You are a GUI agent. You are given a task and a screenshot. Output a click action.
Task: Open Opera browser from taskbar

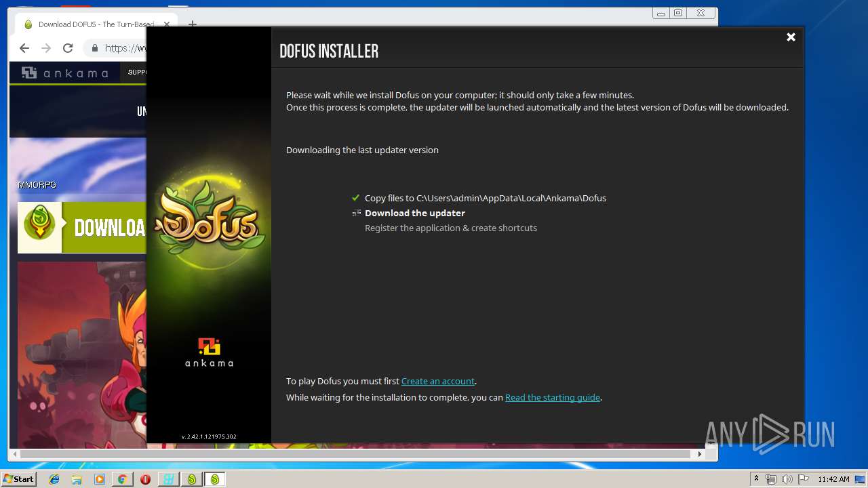click(x=145, y=479)
